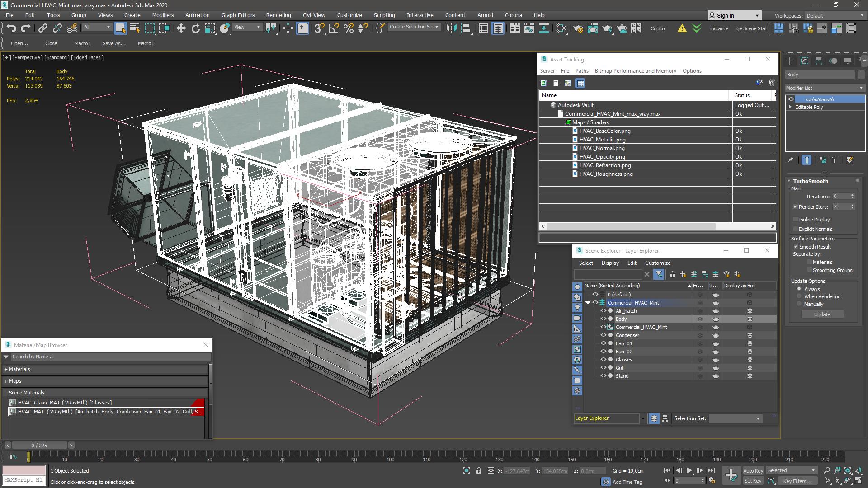Image resolution: width=868 pixels, height=488 pixels.
Task: Open the Rendering menu
Action: [x=278, y=15]
